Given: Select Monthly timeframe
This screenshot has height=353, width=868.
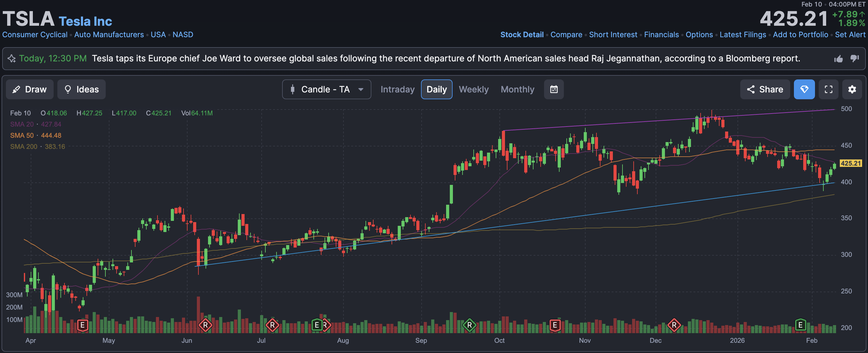Looking at the screenshot, I should point(517,89).
